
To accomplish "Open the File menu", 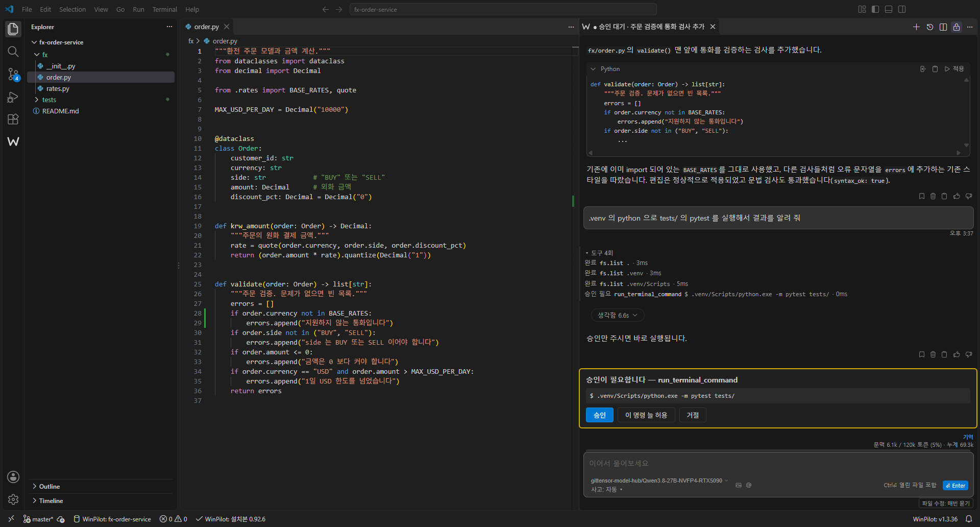I will (27, 9).
